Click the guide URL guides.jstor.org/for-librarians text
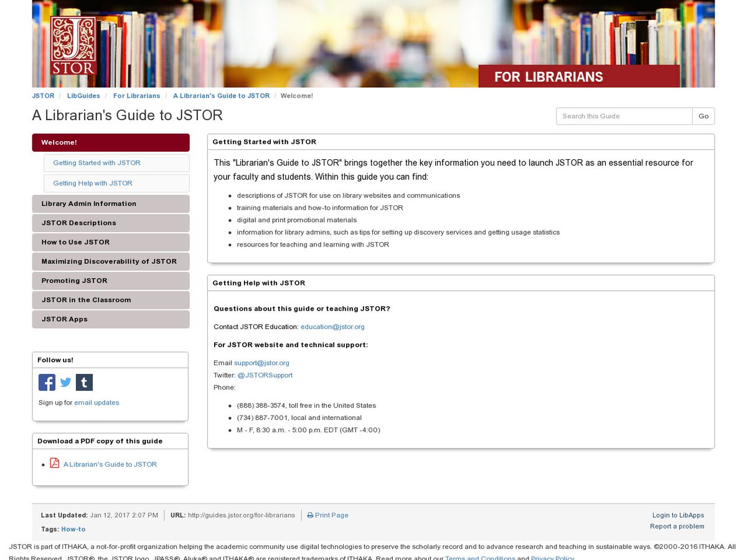This screenshot has height=560, width=747. tap(242, 515)
